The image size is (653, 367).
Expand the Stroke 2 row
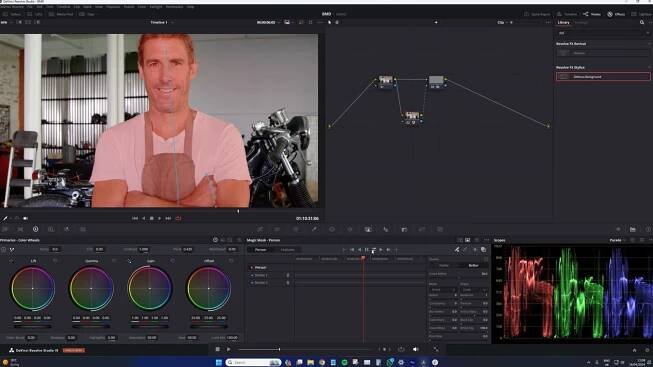pyautogui.click(x=252, y=283)
